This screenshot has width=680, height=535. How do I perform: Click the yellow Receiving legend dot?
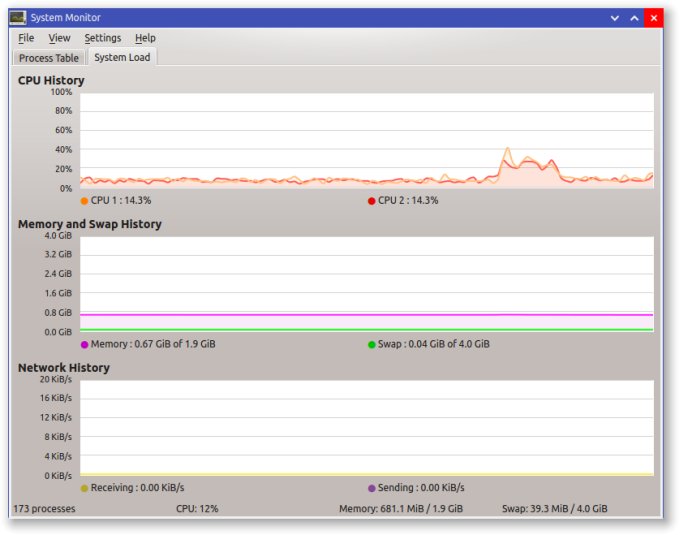(x=84, y=488)
